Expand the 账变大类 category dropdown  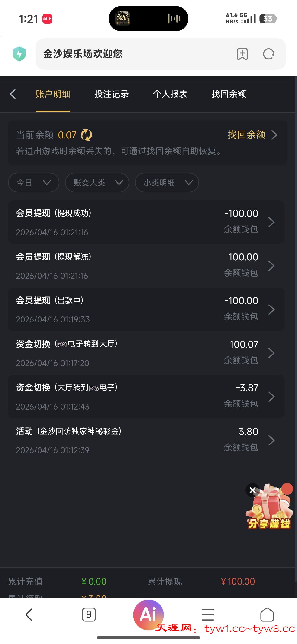click(x=97, y=183)
